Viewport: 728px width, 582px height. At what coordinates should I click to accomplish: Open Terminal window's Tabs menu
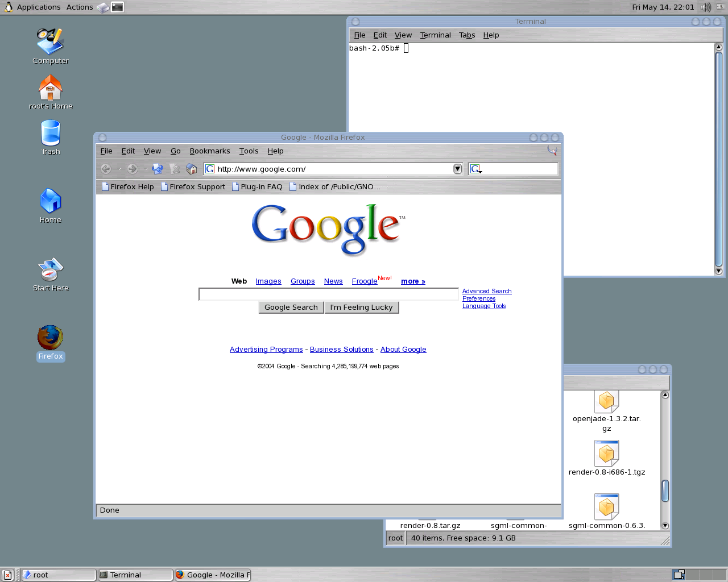467,35
